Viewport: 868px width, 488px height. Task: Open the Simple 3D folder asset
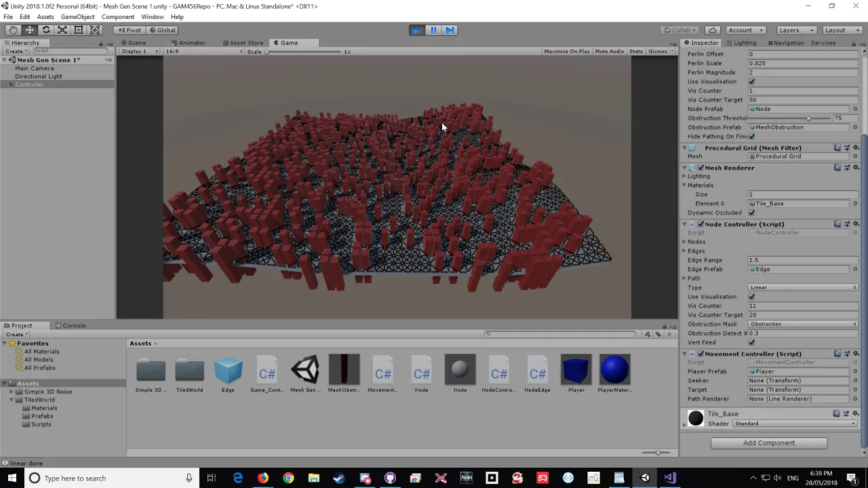coord(151,373)
